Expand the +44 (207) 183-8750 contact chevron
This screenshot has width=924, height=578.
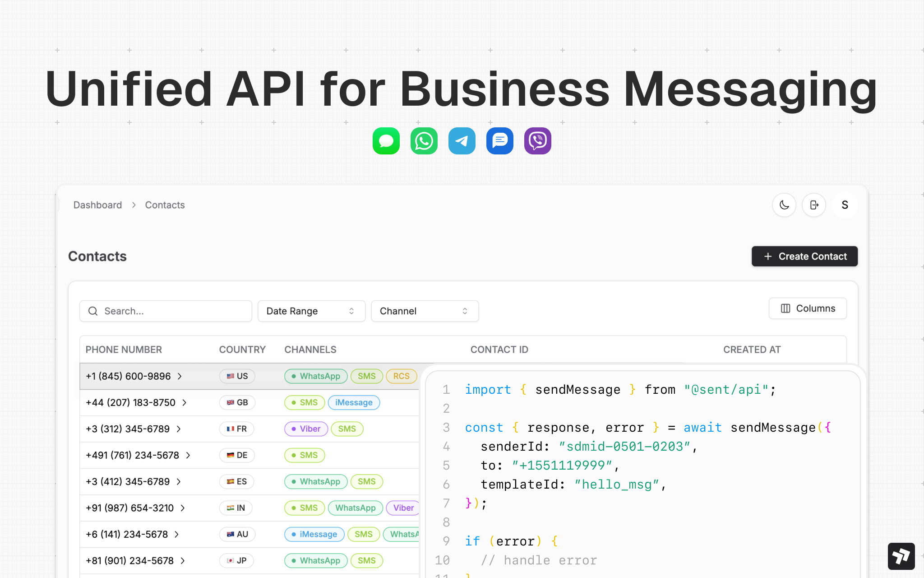(184, 402)
